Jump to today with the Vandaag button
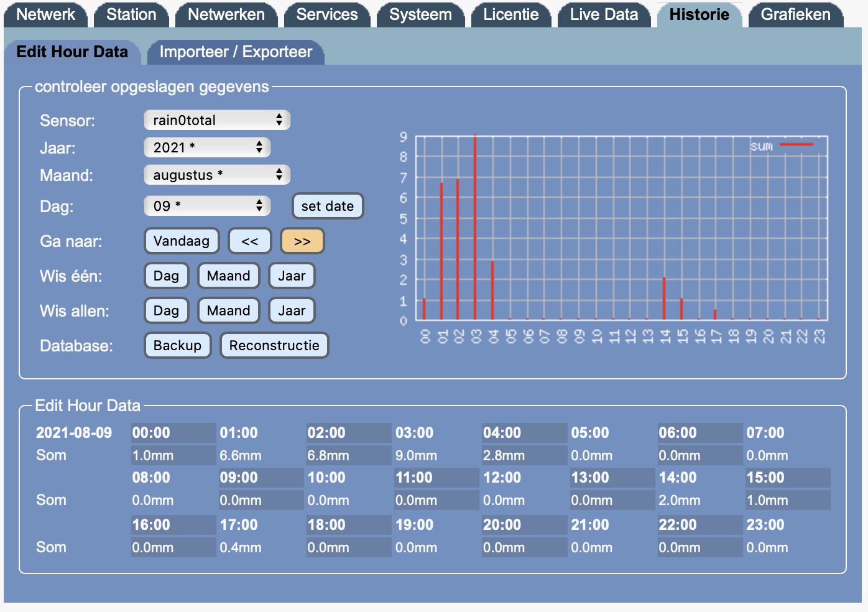This screenshot has height=612, width=868. 182,241
